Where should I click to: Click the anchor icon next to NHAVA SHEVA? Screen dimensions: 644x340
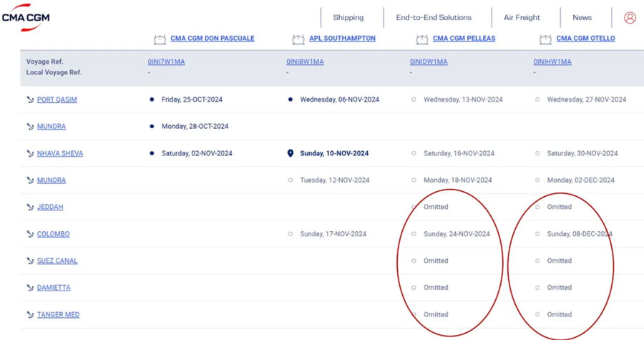[x=30, y=153]
